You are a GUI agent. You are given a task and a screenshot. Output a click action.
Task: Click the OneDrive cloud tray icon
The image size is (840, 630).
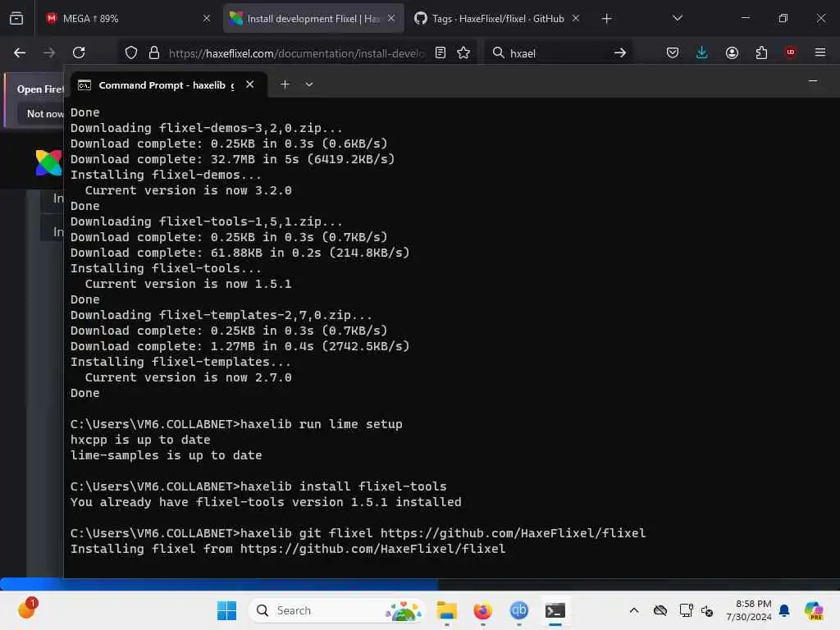tap(660, 610)
